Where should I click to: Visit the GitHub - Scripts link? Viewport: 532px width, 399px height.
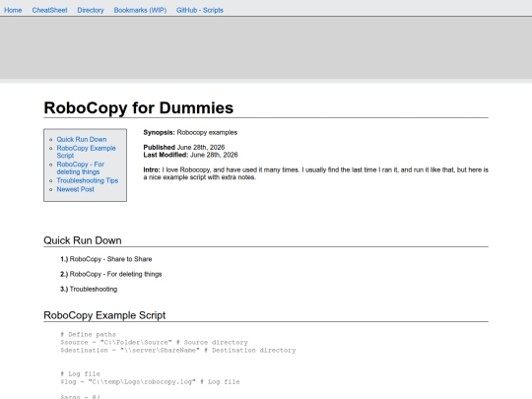coord(199,10)
